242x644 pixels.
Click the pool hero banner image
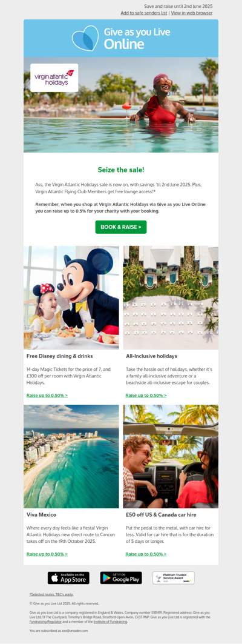tap(121, 105)
